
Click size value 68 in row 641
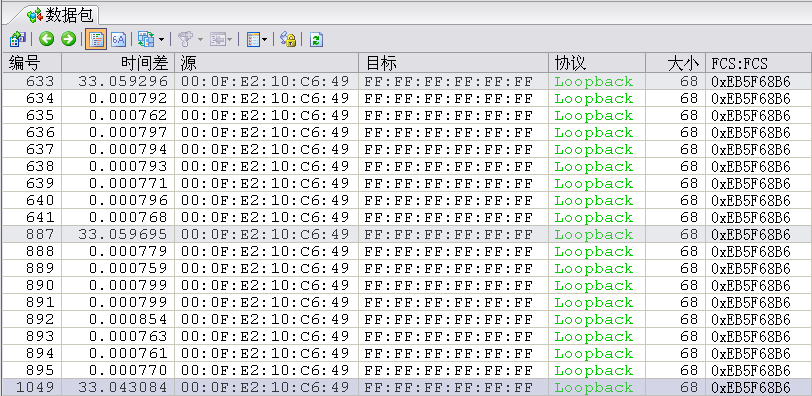point(689,217)
